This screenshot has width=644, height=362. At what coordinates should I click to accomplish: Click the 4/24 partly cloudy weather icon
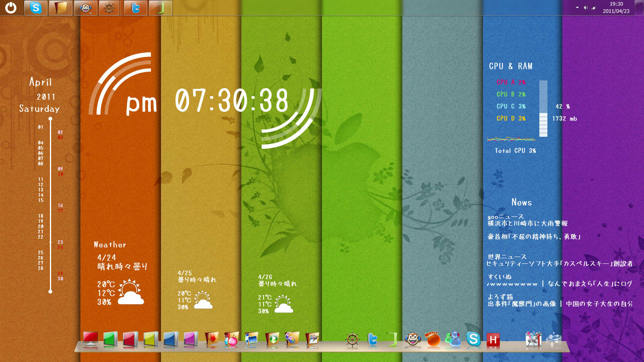tap(131, 292)
